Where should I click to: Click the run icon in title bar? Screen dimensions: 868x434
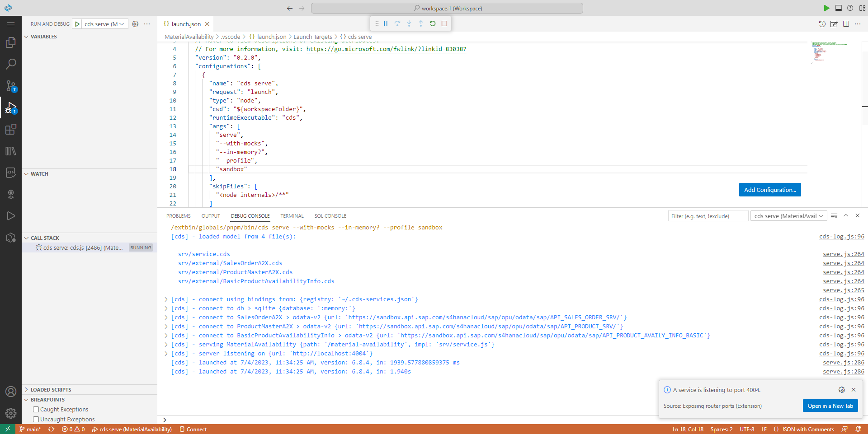coord(826,8)
